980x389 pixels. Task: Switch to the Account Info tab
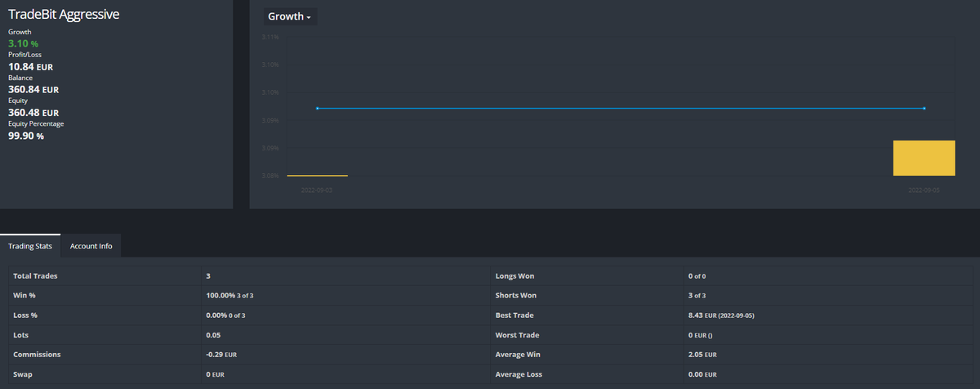tap(91, 246)
